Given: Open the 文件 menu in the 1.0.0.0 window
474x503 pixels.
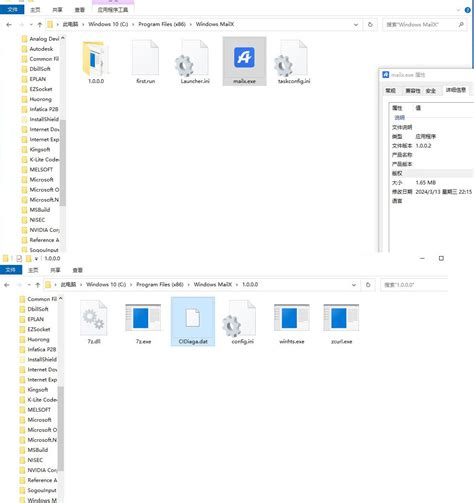Looking at the screenshot, I should coord(11,270).
